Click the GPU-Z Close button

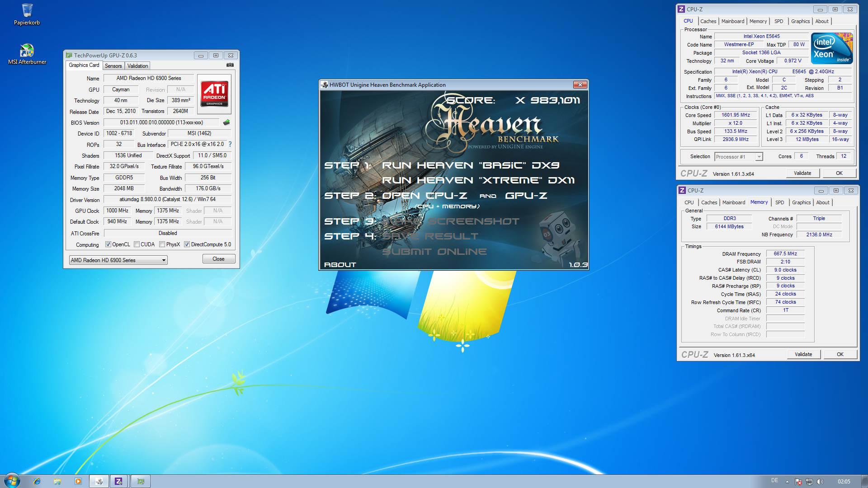click(218, 259)
